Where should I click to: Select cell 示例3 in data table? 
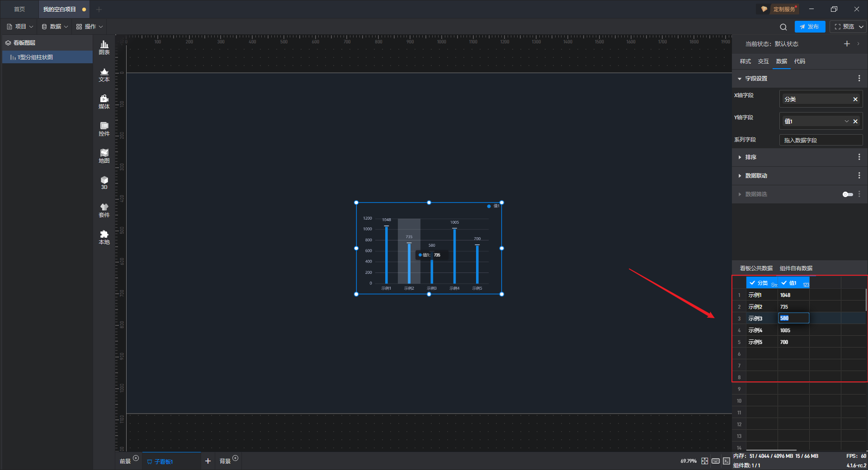(762, 318)
